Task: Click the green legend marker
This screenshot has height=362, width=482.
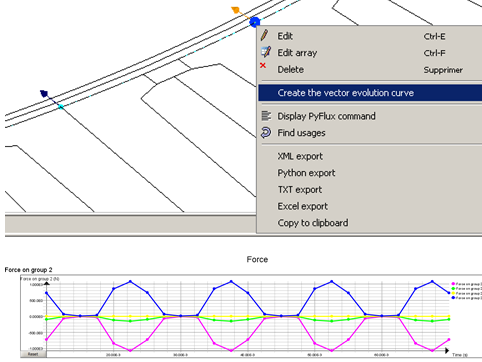Action: [453, 289]
